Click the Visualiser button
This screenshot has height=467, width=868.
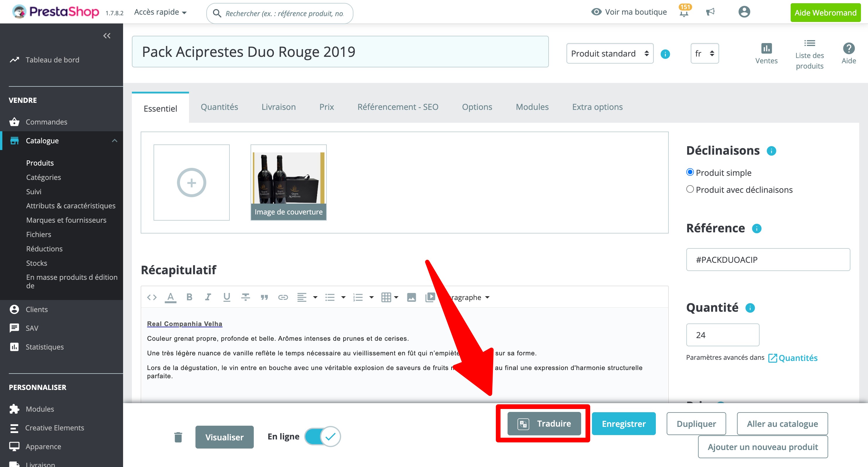(x=224, y=437)
